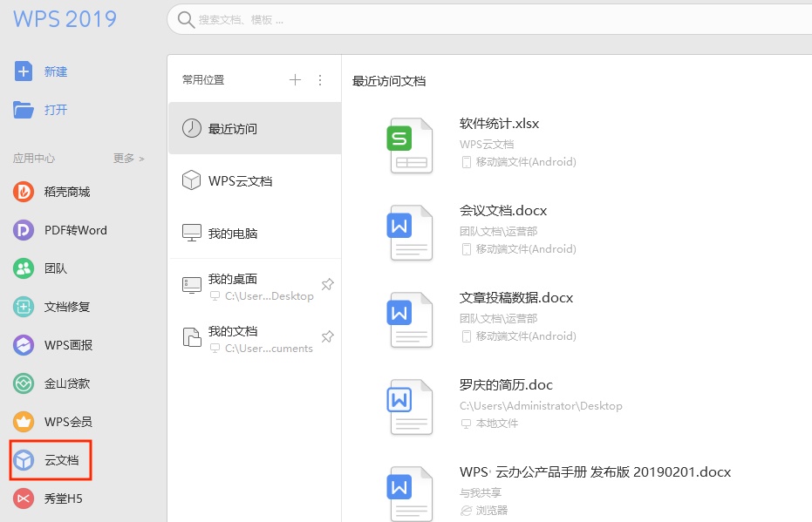This screenshot has height=522, width=812.
Task: Open the green 团队 team icon
Action: click(24, 268)
